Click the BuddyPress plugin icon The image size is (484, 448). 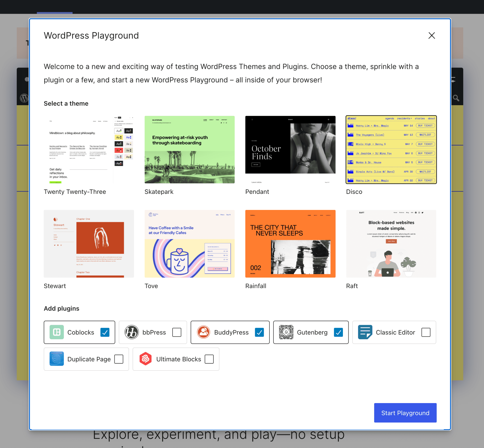point(203,332)
